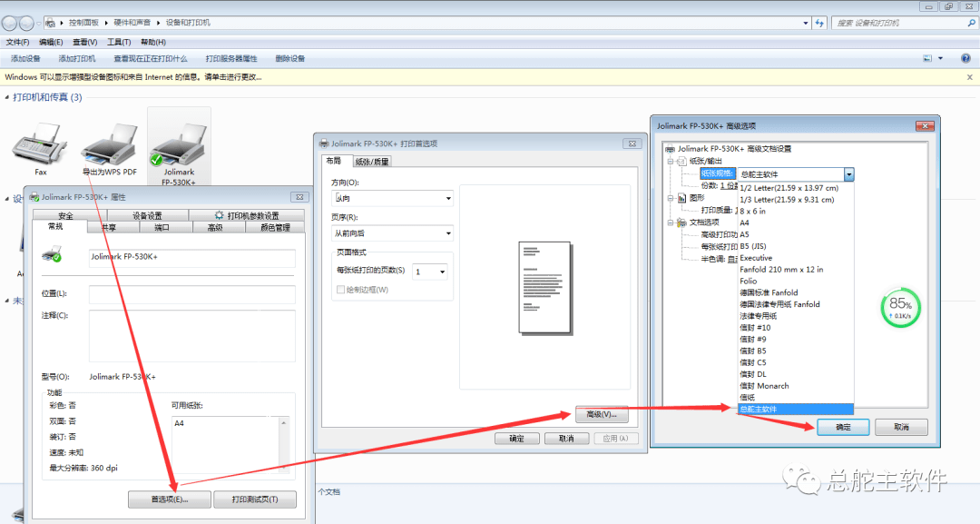Select Executive from the paper size list
This screenshot has width=980, height=524.
[796, 258]
